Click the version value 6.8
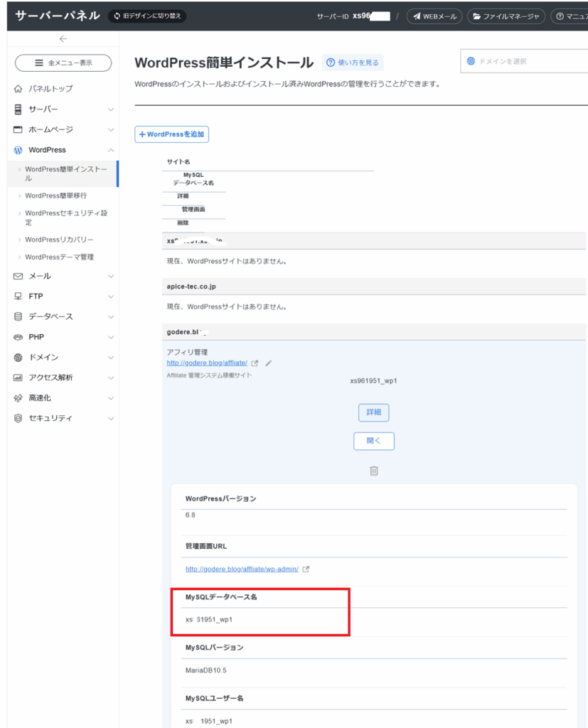Image resolution: width=588 pixels, height=728 pixels. [191, 515]
